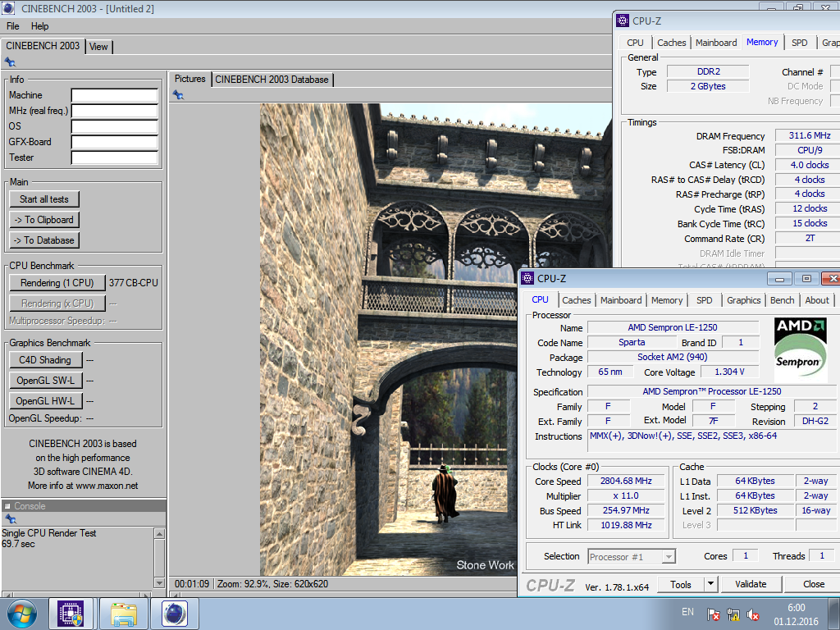
Task: Click the 377 CB-CPU score text
Action: click(134, 283)
